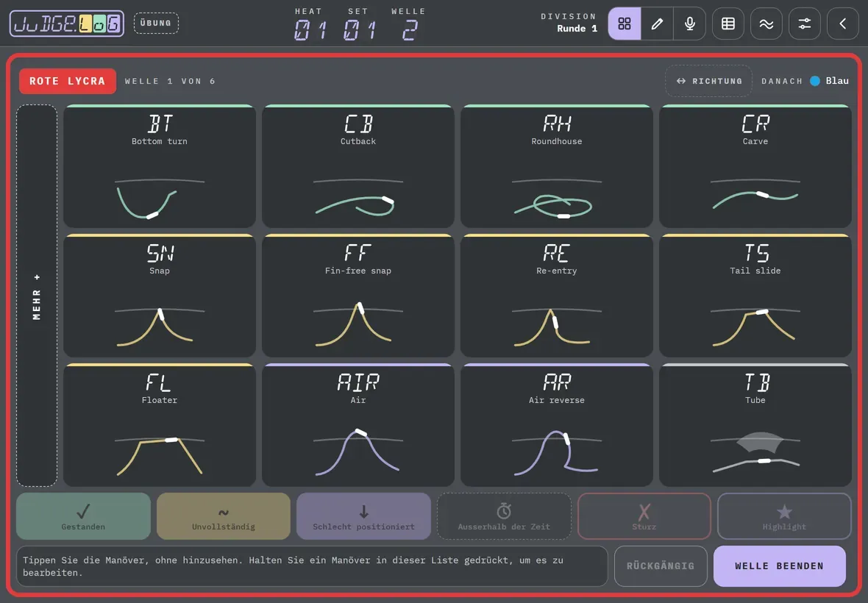Image resolution: width=868 pixels, height=603 pixels.
Task: Mark the wave with Highlight star
Action: click(784, 516)
